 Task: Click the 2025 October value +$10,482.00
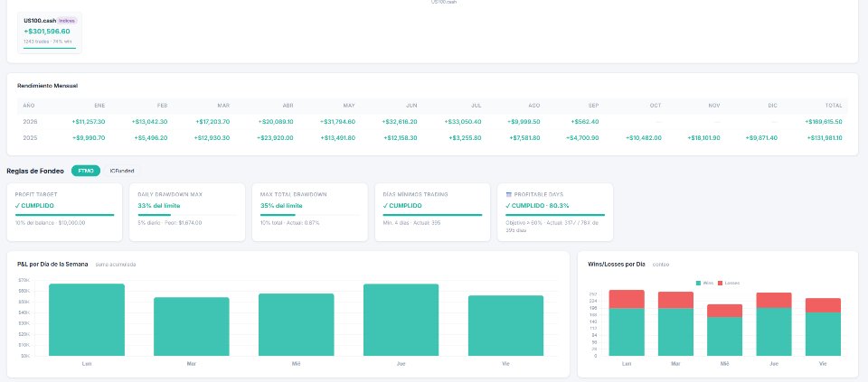[x=644, y=137]
